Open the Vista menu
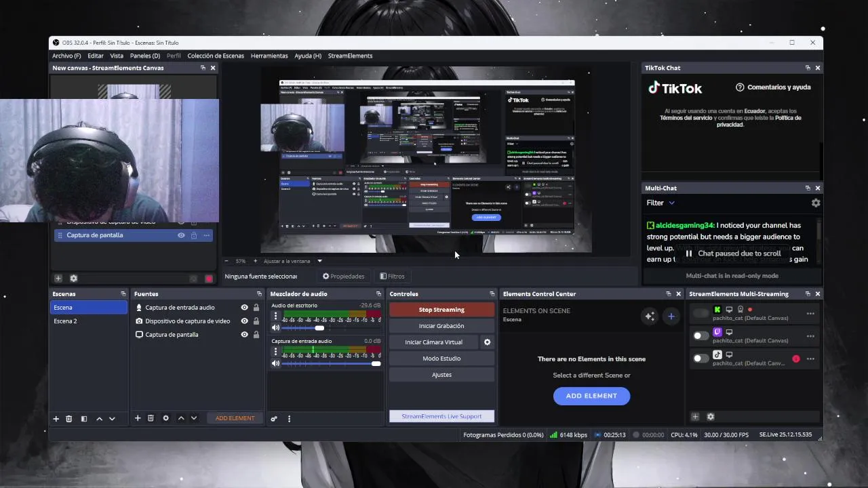This screenshot has height=488, width=868. click(x=117, y=56)
